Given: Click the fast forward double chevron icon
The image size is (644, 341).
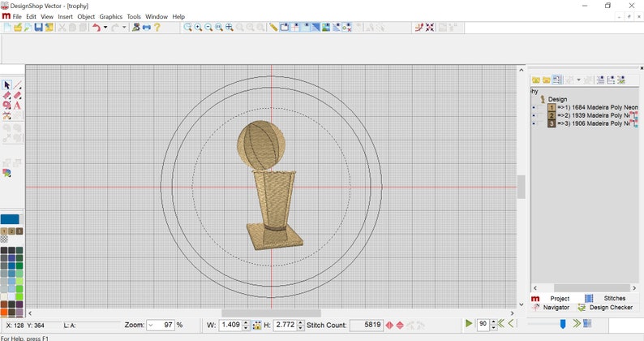Looking at the screenshot, I should (x=577, y=324).
